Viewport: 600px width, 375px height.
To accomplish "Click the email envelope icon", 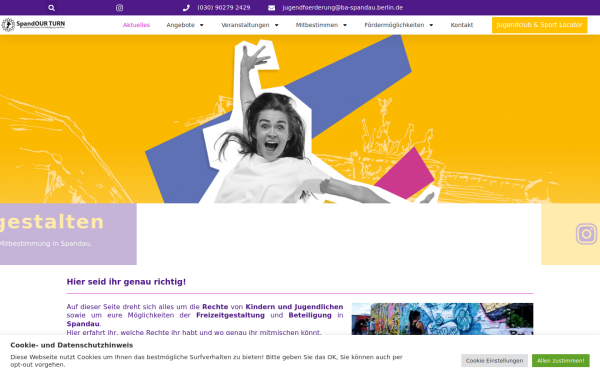I will click(x=271, y=8).
